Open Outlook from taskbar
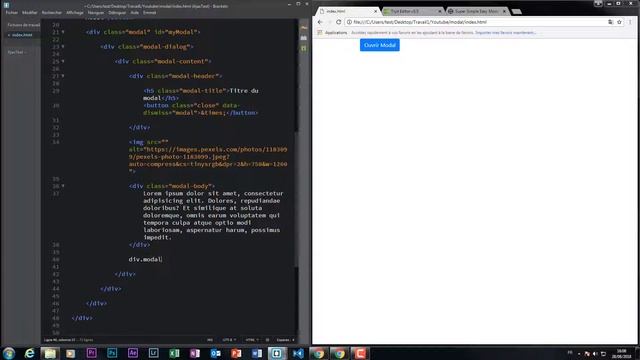Viewport: 640px width, 360px height. click(x=216, y=353)
